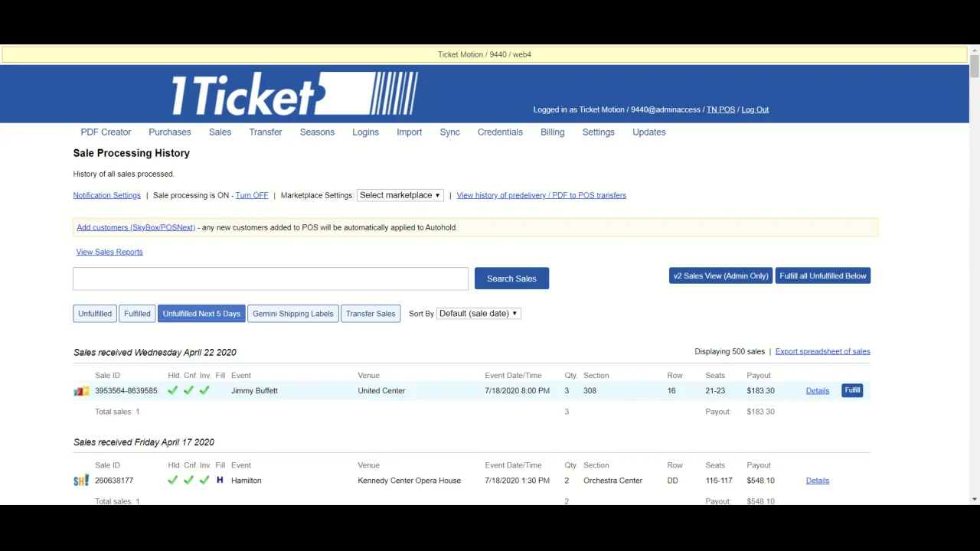Click v2 Sales View (Admin Only) button
The height and width of the screenshot is (551, 980).
click(720, 276)
